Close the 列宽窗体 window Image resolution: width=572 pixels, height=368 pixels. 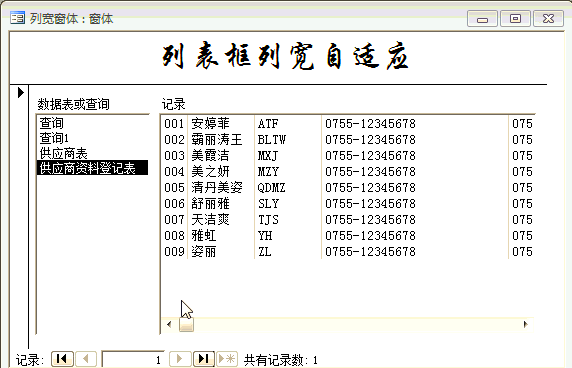(548, 19)
